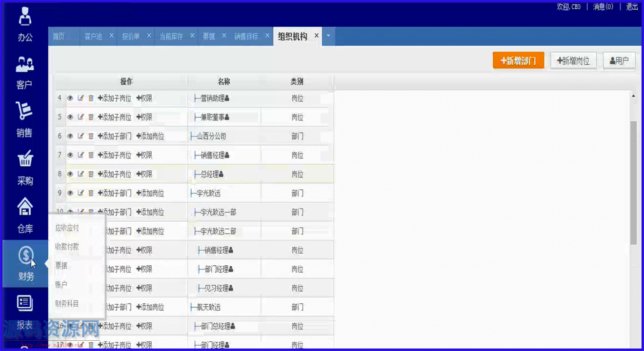Image resolution: width=644 pixels, height=351 pixels.
Task: Open the 办公 office sidebar icon
Action: click(25, 24)
